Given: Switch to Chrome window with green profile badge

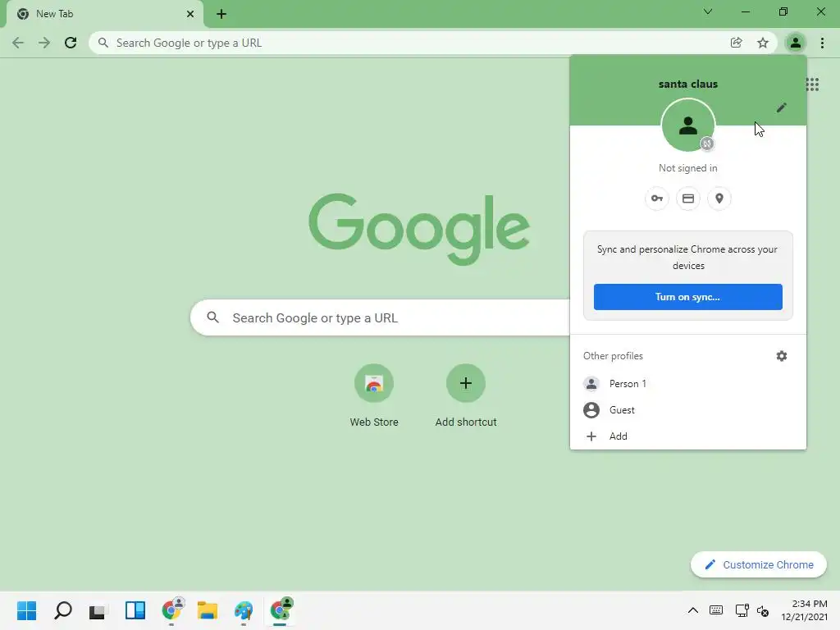Looking at the screenshot, I should [281, 610].
